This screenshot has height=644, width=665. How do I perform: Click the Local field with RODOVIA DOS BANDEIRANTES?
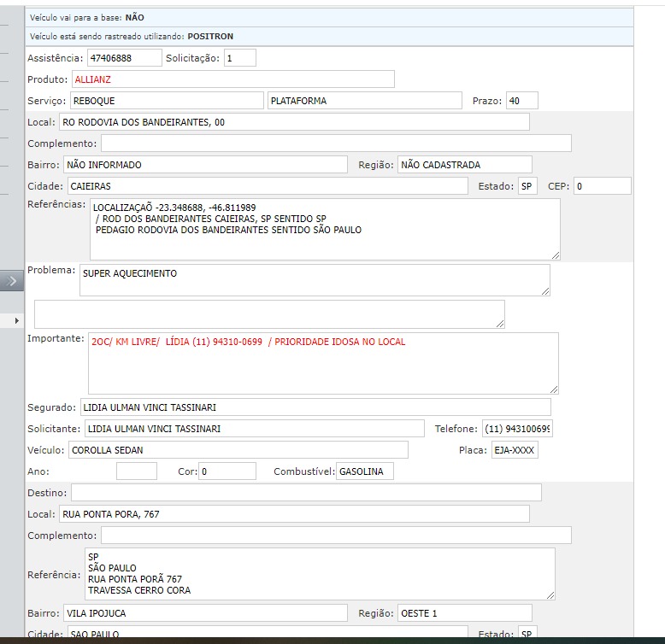294,122
